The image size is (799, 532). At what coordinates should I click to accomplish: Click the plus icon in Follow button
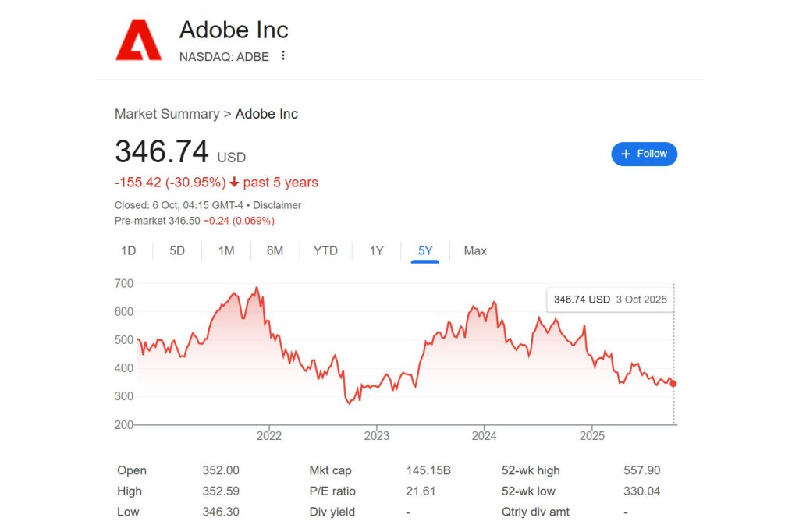coord(626,154)
